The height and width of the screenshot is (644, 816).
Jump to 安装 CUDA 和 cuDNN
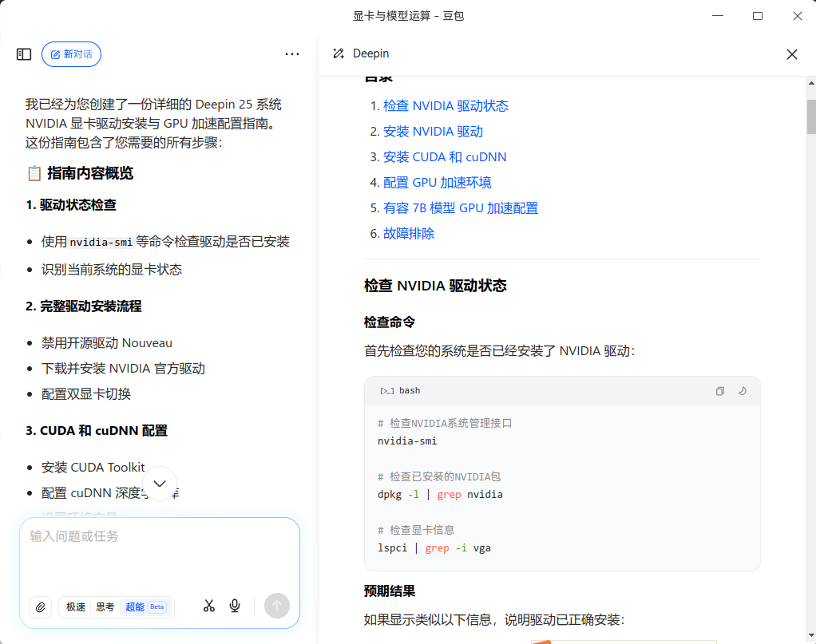(445, 157)
